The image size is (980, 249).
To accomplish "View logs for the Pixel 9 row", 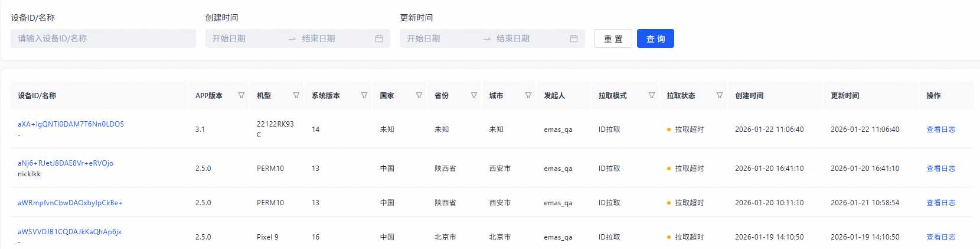I will point(940,237).
